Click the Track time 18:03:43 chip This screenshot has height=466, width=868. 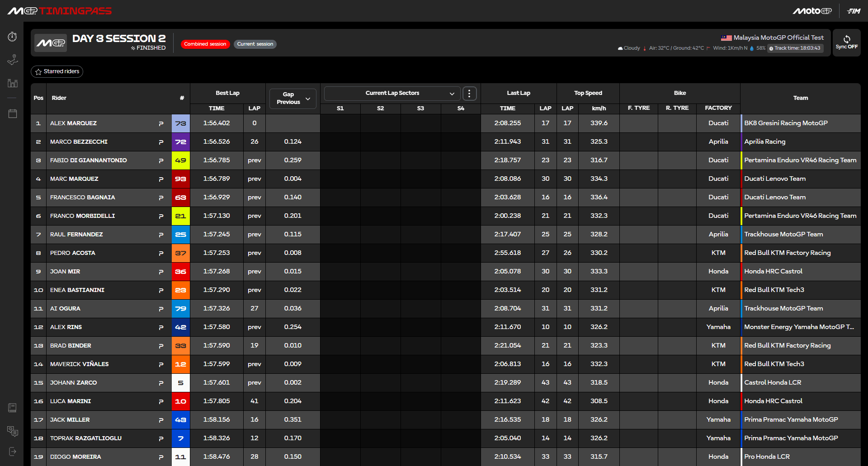coord(795,48)
